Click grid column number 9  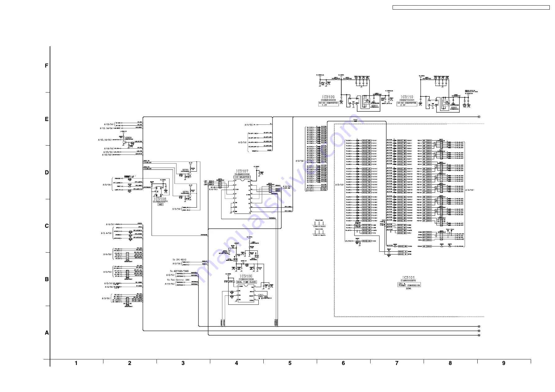[x=503, y=363]
